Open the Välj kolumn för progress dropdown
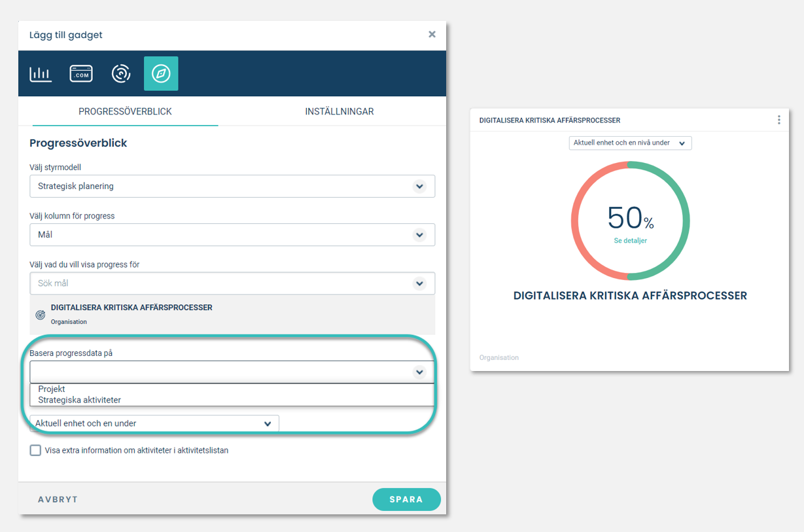Viewport: 804px width, 532px height. point(232,234)
